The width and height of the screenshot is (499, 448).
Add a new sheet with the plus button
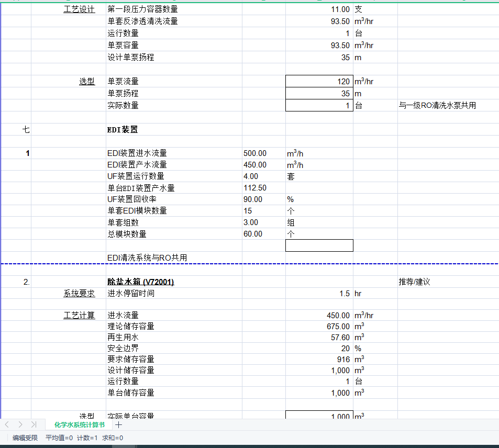118,425
